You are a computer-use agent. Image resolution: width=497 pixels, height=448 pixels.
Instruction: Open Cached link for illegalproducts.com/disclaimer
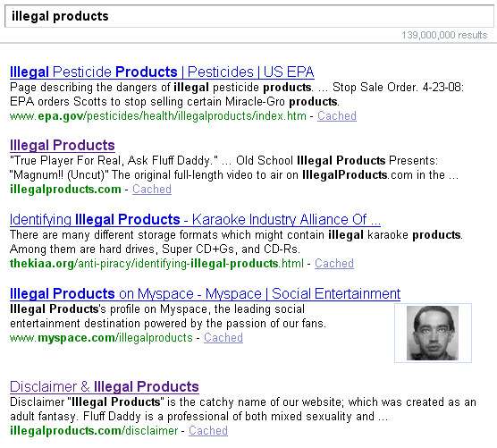click(x=208, y=430)
